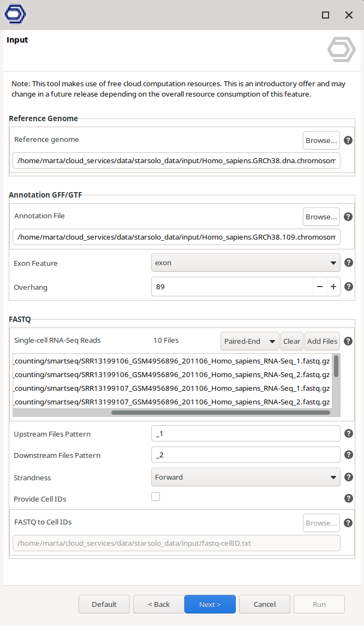
Task: Decrease Overhang value with minus button
Action: click(320, 287)
